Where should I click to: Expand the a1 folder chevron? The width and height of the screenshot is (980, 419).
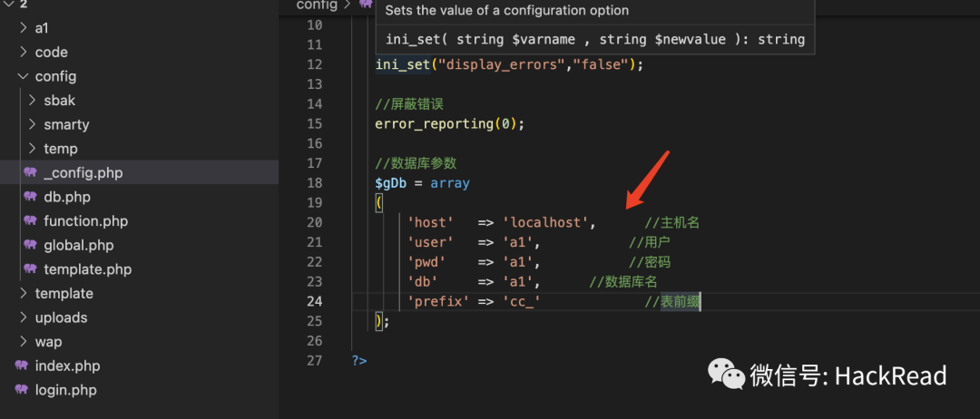(x=23, y=27)
